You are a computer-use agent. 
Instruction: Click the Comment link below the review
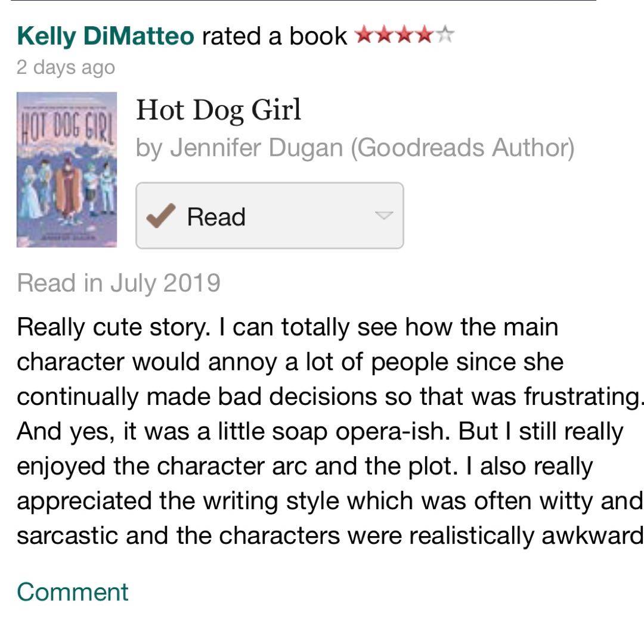[x=72, y=592]
